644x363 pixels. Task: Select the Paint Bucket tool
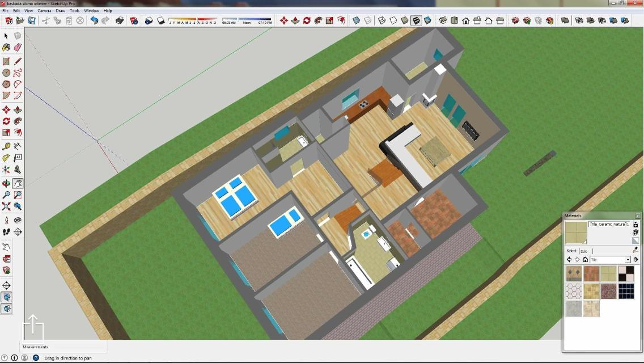6,48
